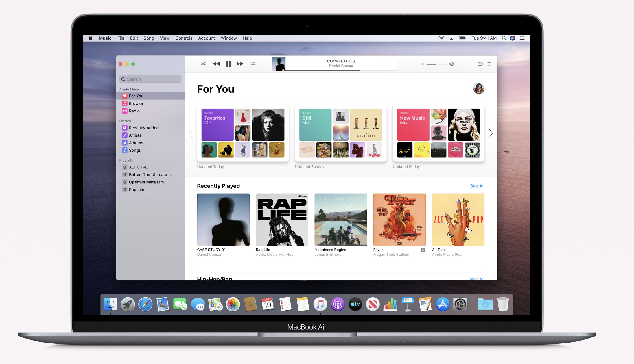The image size is (634, 364).
Task: Click the Spotlight search icon in menu bar
Action: pyautogui.click(x=504, y=38)
